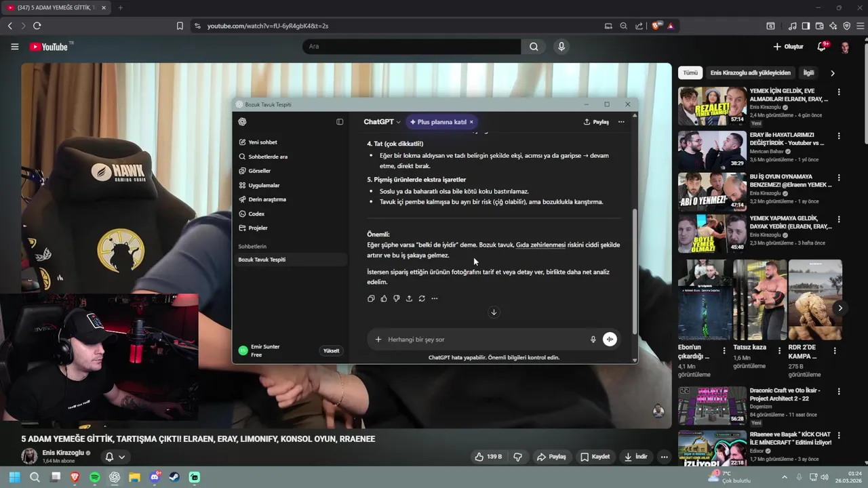The height and width of the screenshot is (488, 868).
Task: Toggle the browser sidebar panel icon
Action: [x=806, y=26]
